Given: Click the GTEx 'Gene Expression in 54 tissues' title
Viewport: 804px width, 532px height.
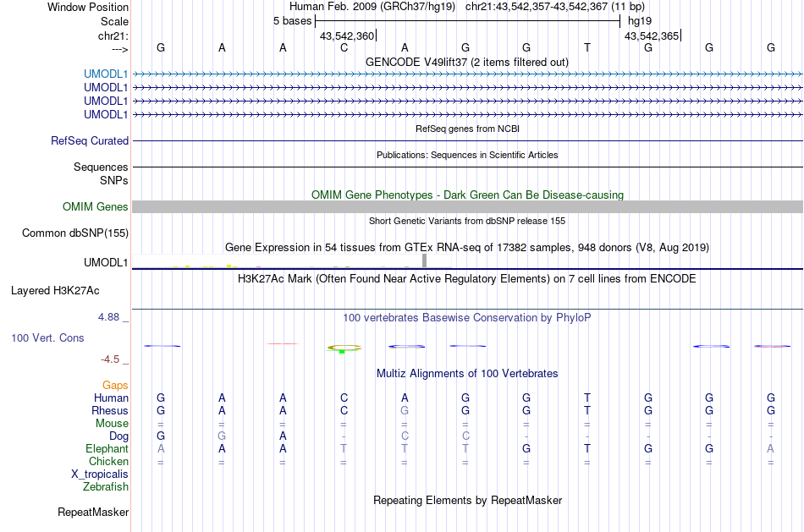Looking at the screenshot, I should tap(467, 248).
